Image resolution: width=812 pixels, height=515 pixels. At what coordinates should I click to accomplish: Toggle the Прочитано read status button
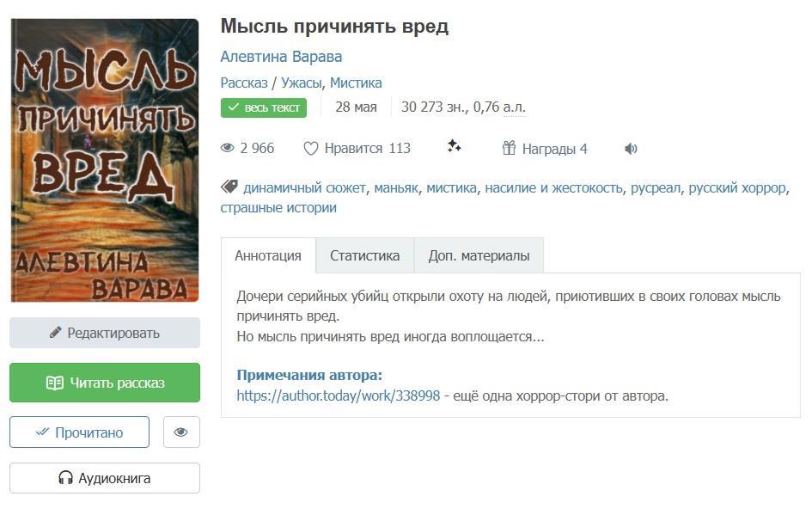click(79, 432)
